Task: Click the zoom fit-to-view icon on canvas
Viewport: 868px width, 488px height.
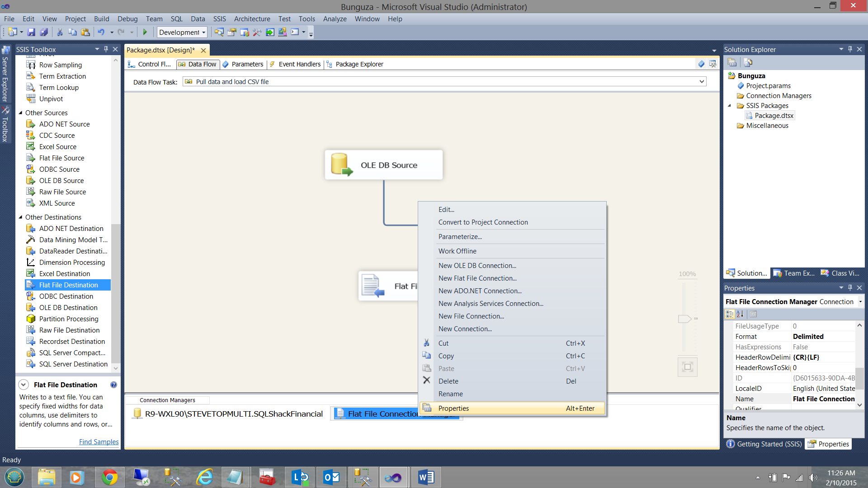Action: [688, 367]
